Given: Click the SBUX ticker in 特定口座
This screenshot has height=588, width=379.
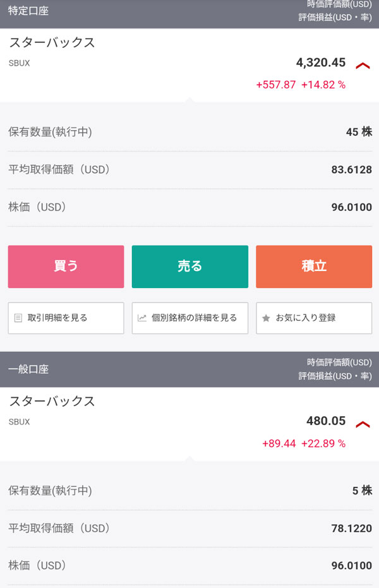Looking at the screenshot, I should click(x=19, y=63).
